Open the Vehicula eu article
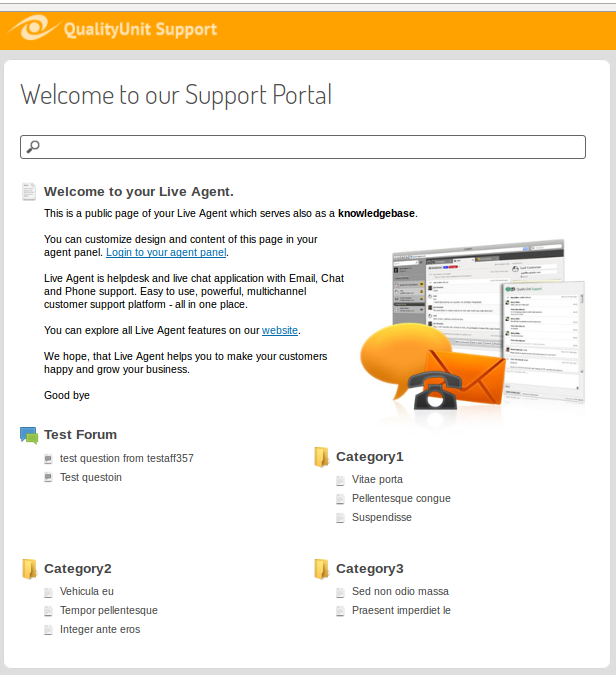Image resolution: width=616 pixels, height=675 pixels. 87,591
